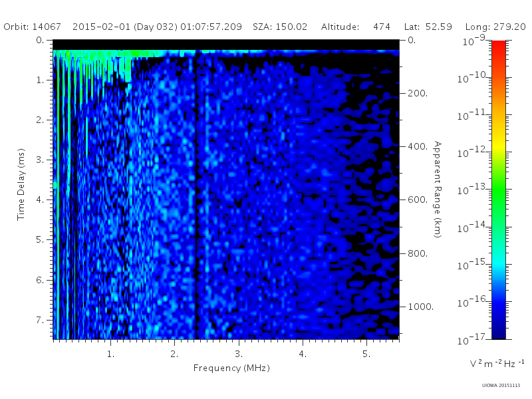This screenshot has width=532, height=399.
Task: Click time delay tick label '7.'
Action: point(40,320)
